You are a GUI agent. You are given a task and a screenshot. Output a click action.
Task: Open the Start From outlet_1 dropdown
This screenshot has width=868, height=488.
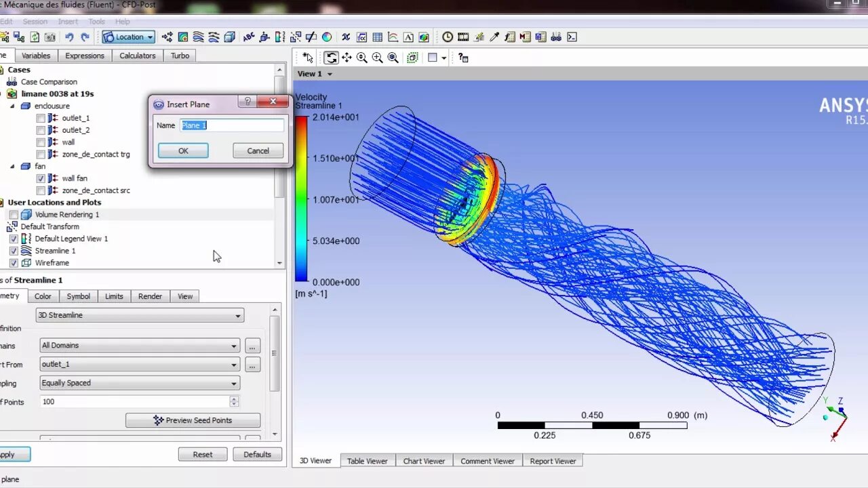point(140,365)
